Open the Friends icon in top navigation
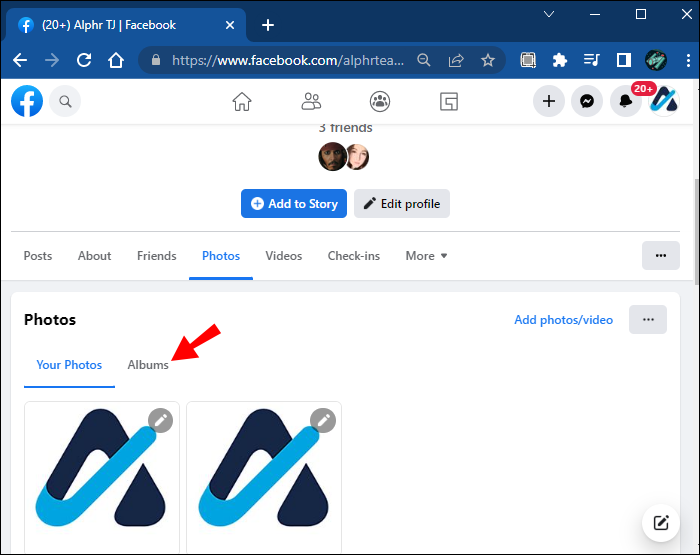 coord(311,101)
